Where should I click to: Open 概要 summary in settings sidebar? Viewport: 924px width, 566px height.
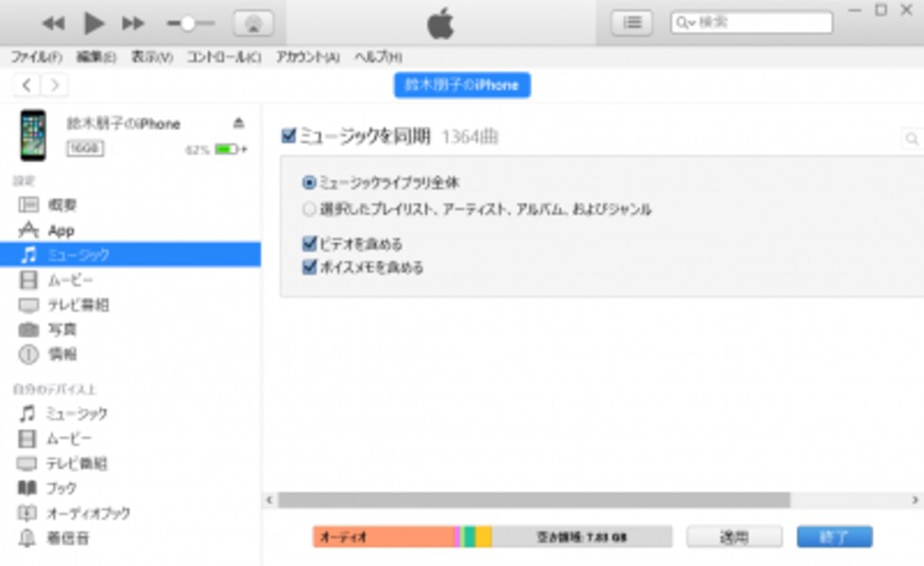coord(130,205)
